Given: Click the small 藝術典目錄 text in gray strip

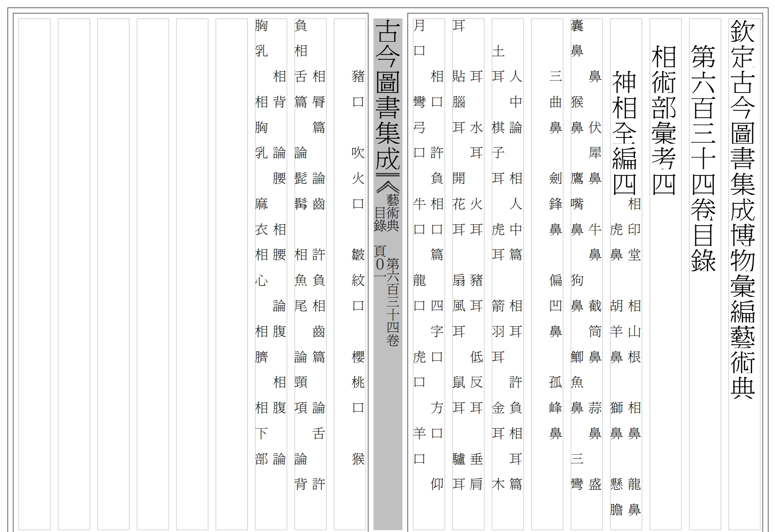Looking at the screenshot, I should pos(387,212).
